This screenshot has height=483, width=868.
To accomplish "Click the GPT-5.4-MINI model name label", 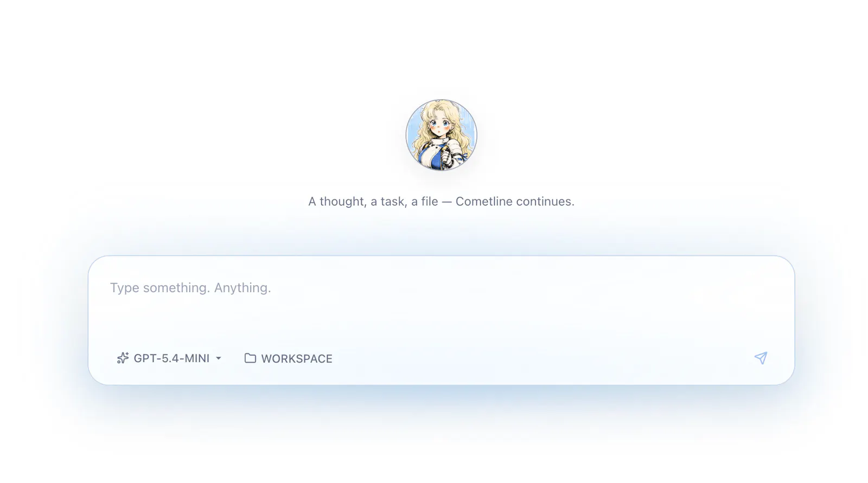I will [x=171, y=358].
